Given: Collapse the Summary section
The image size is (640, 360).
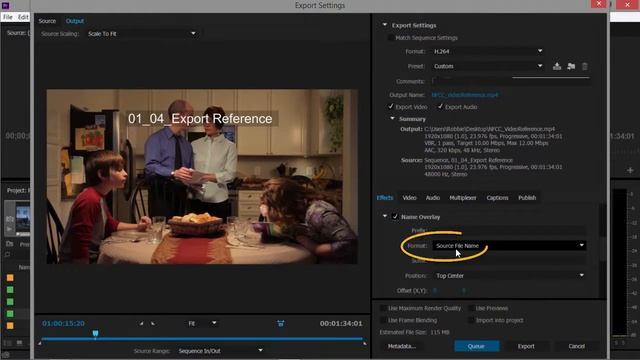Looking at the screenshot, I should 392,119.
